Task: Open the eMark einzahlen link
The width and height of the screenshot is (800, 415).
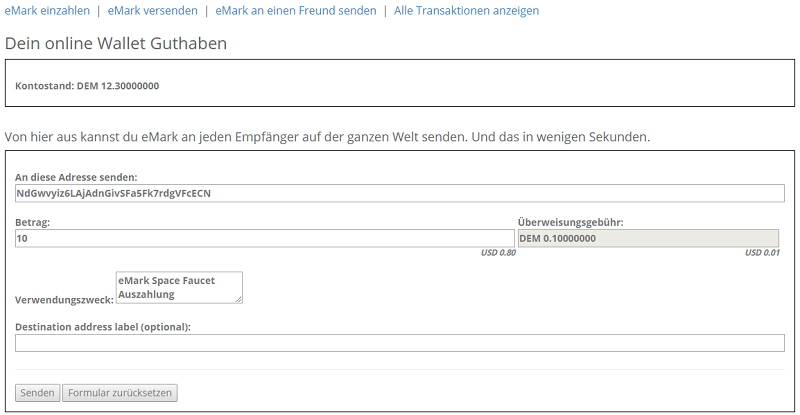Action: click(x=47, y=11)
